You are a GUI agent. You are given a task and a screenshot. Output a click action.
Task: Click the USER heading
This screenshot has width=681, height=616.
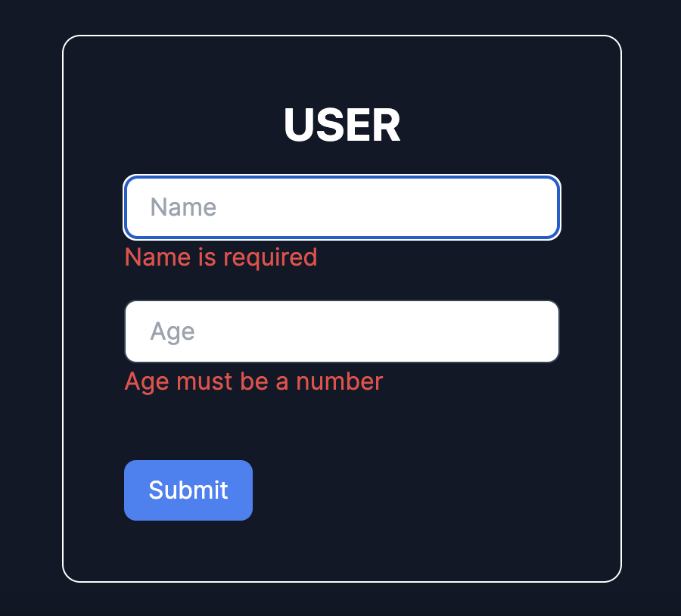coord(341,126)
